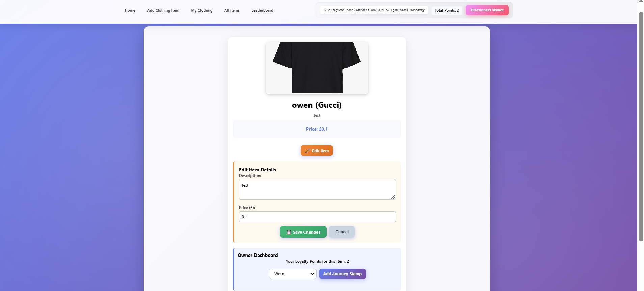Click the 'test' description under title

point(317,115)
